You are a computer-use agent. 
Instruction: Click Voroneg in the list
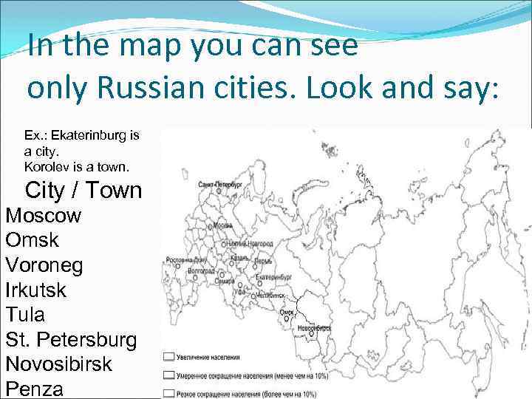pyautogui.click(x=44, y=266)
